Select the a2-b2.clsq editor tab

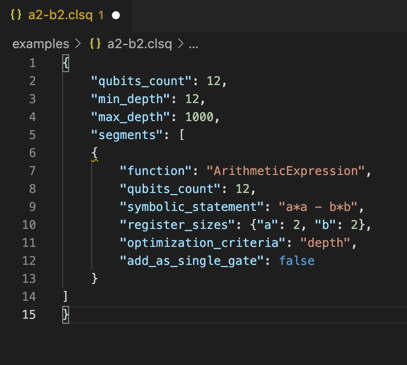click(66, 16)
